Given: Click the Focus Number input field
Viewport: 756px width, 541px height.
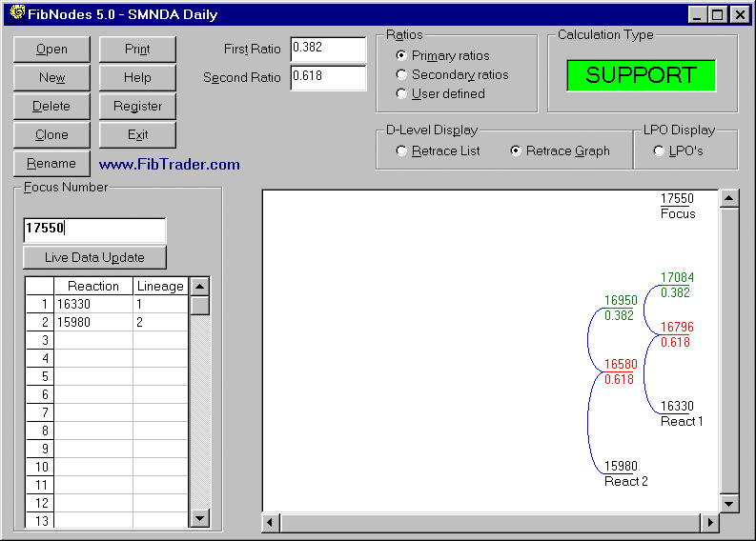Looking at the screenshot, I should point(94,230).
